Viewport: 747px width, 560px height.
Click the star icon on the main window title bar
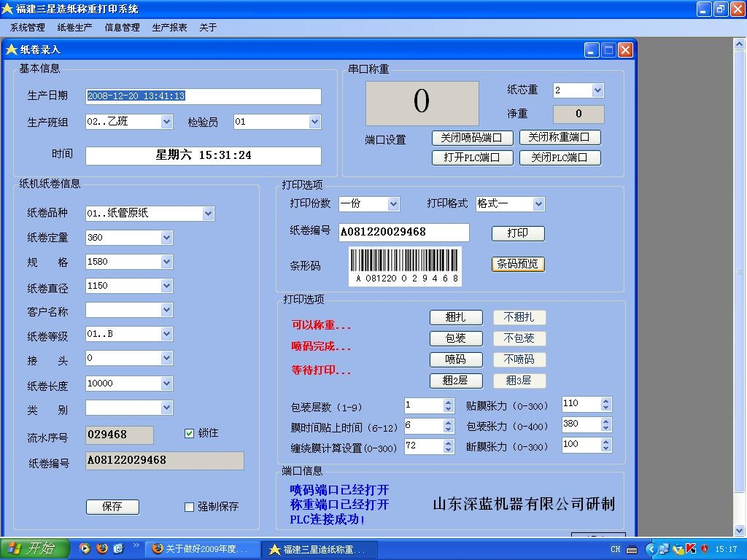[x=7, y=9]
